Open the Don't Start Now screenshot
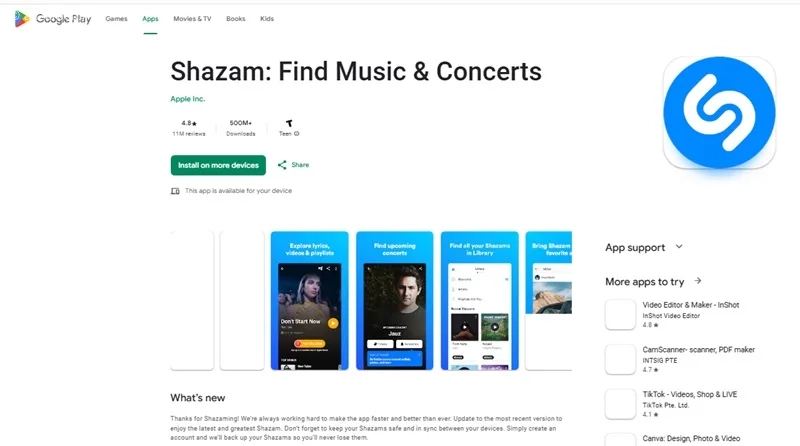 [309, 300]
